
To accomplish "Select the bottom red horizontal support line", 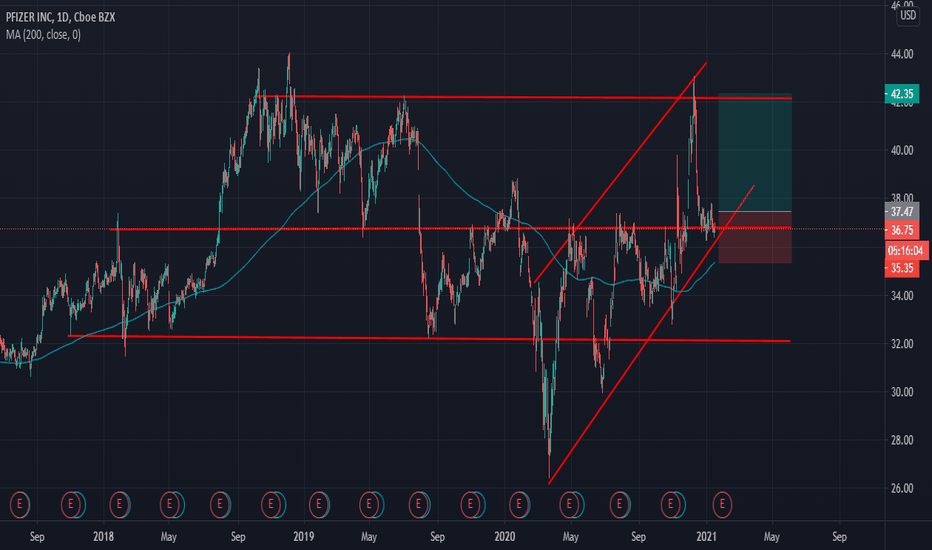I will click(428, 338).
